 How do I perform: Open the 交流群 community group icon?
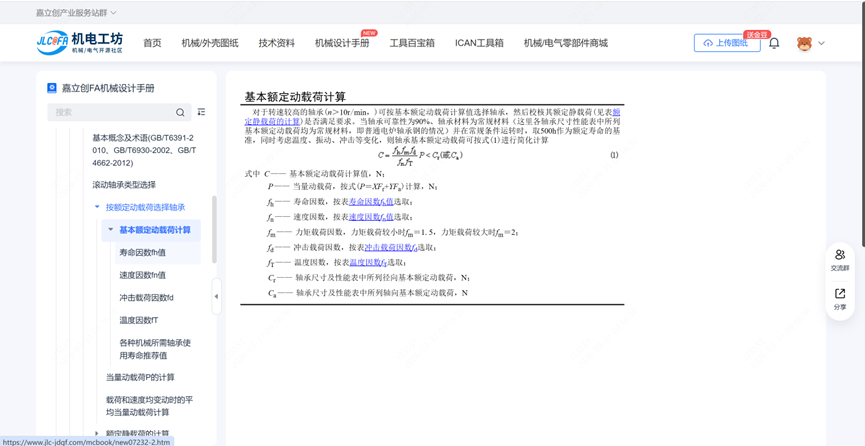(x=840, y=260)
